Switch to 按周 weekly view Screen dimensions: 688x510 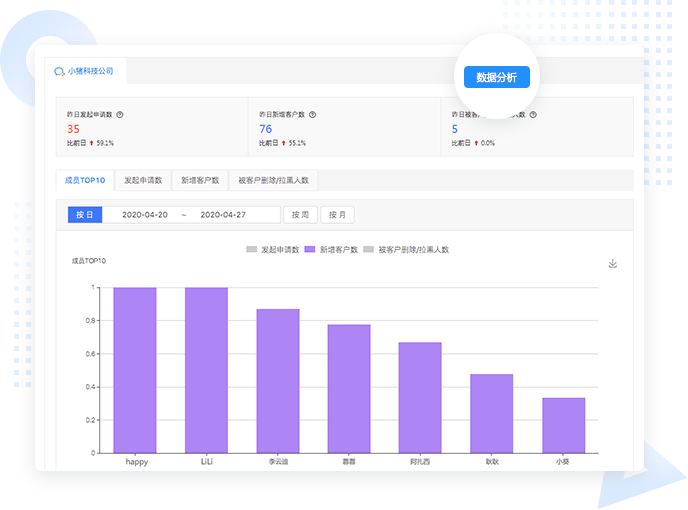pyautogui.click(x=300, y=215)
